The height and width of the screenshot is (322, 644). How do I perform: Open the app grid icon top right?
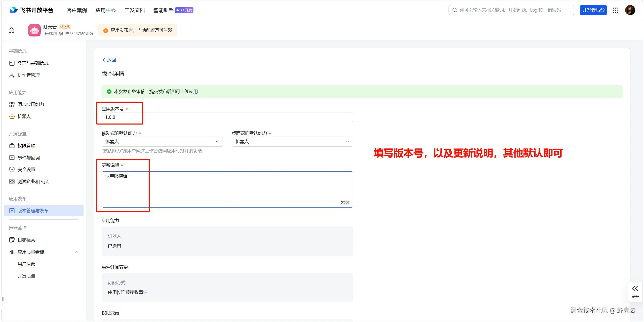[x=615, y=10]
